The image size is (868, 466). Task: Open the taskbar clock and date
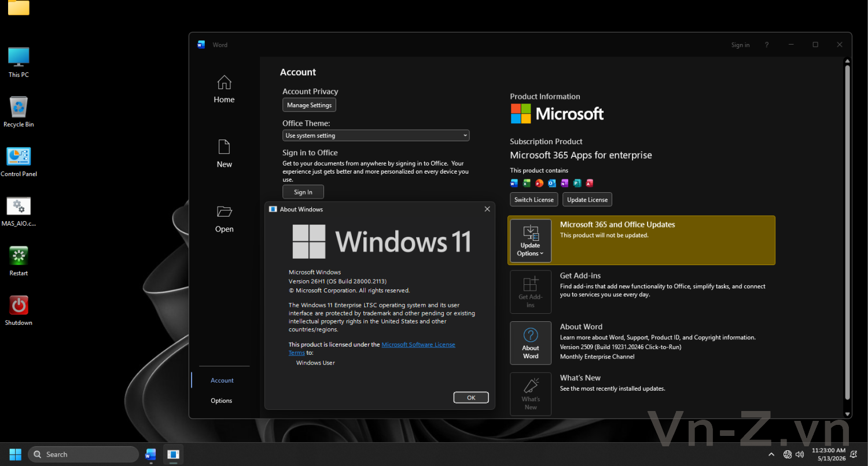pyautogui.click(x=829, y=454)
